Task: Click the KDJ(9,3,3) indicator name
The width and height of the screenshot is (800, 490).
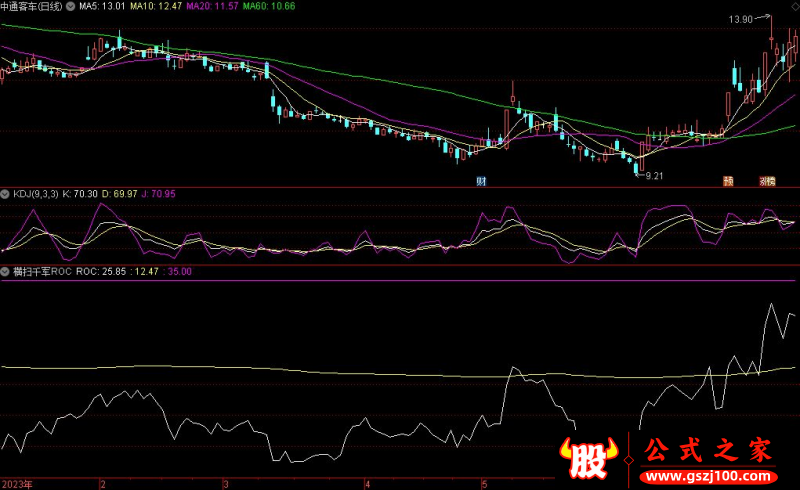Action: [36, 192]
